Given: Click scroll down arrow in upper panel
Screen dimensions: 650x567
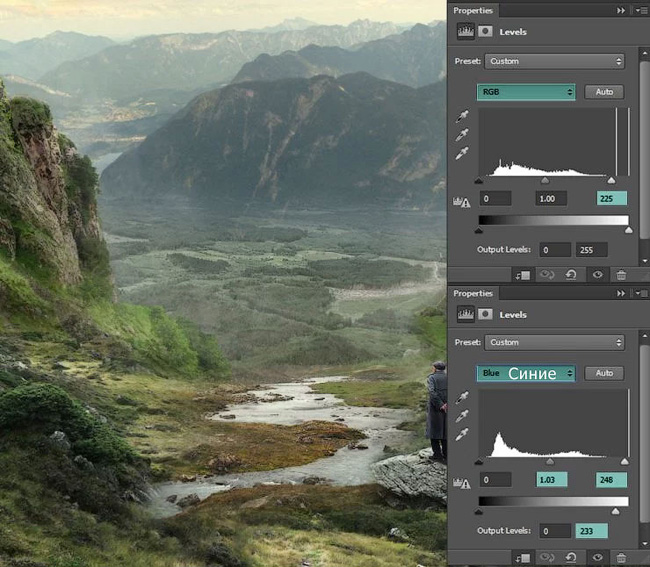Looking at the screenshot, I should click(644, 261).
